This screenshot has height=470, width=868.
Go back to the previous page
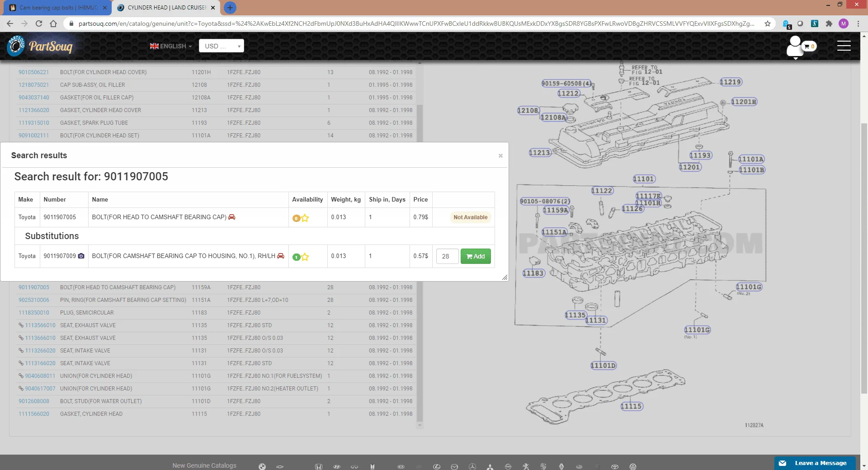point(10,23)
